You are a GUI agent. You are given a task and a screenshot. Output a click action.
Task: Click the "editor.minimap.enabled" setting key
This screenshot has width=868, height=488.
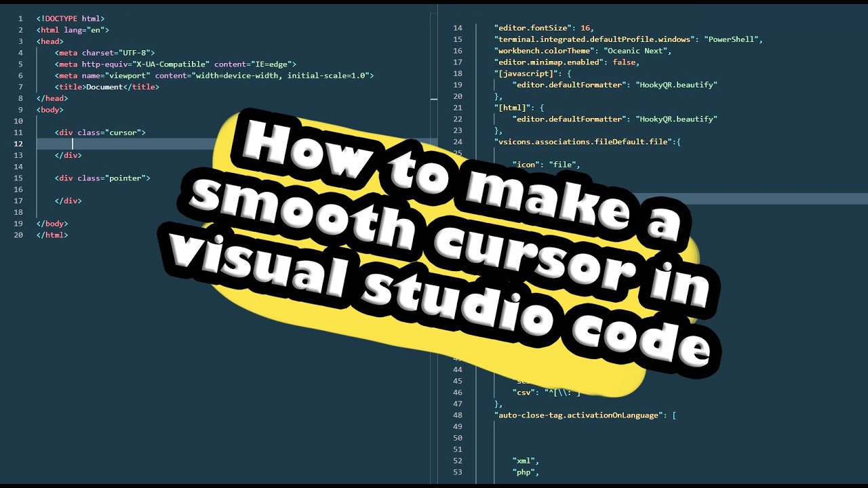coord(549,62)
